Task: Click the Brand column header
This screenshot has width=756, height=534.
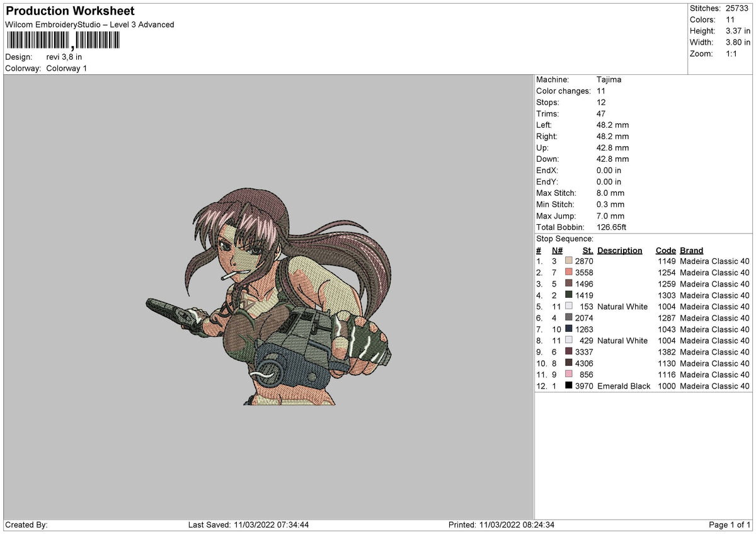Action: coord(692,250)
